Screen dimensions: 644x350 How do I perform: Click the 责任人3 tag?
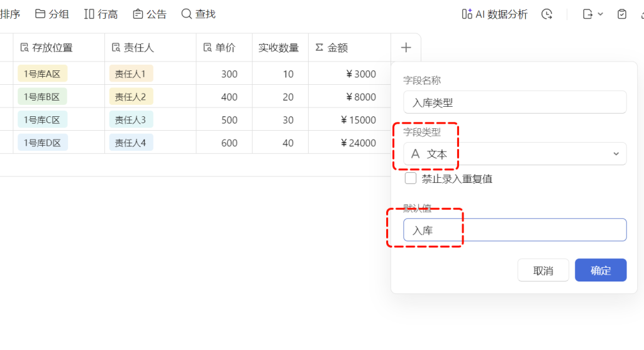coord(131,120)
